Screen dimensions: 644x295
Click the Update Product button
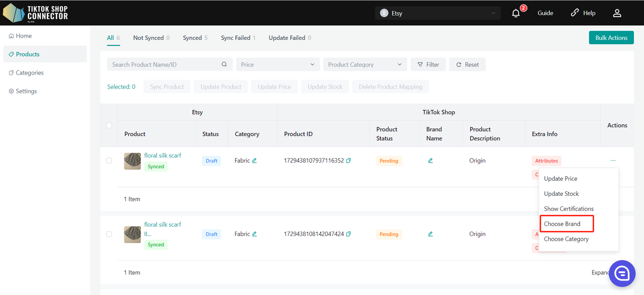221,87
